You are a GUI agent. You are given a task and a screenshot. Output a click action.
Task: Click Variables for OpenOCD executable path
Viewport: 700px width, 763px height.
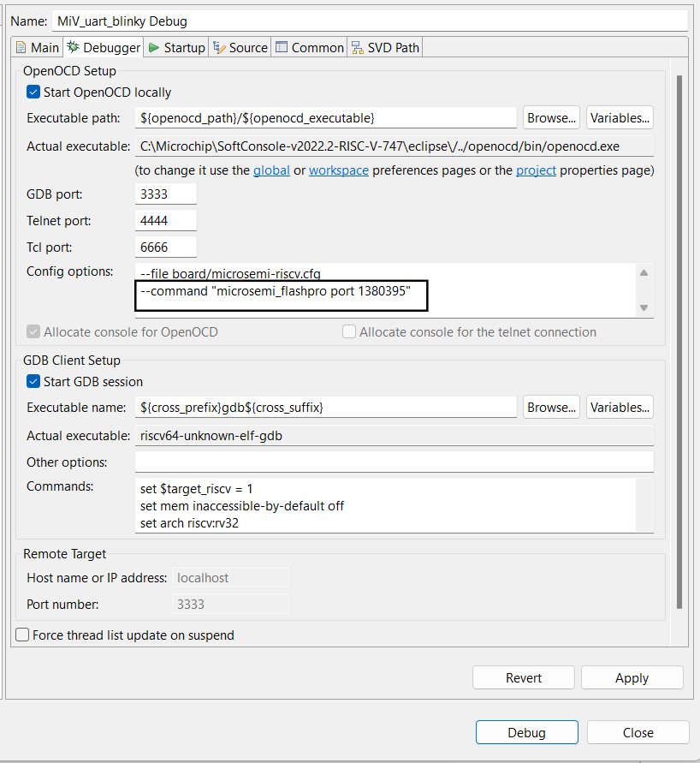pos(620,118)
